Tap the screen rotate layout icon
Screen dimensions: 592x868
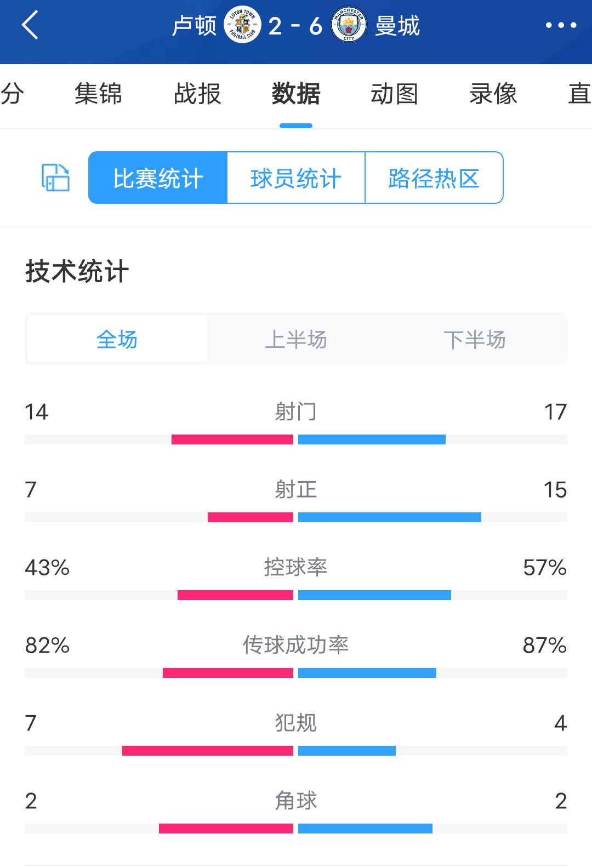55,178
